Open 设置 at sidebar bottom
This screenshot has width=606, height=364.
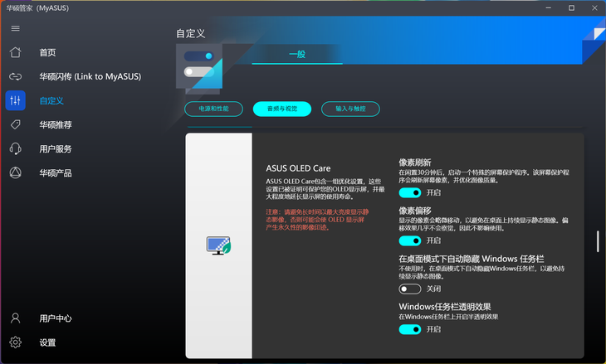pyautogui.click(x=47, y=342)
